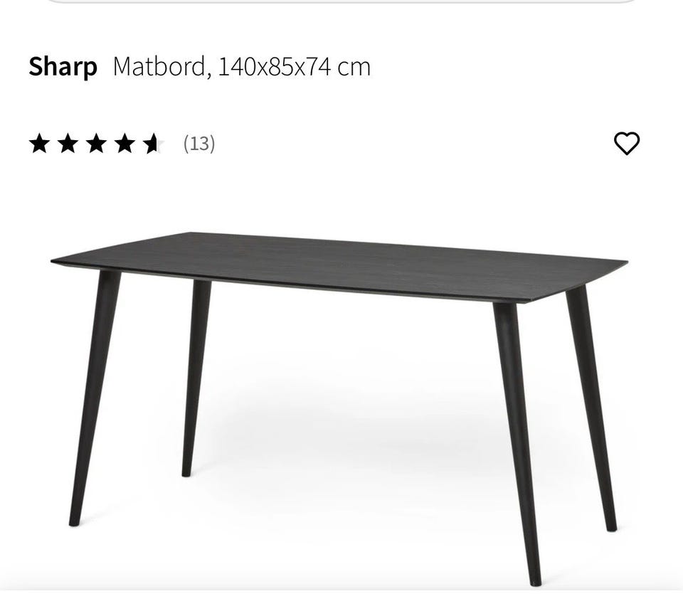The width and height of the screenshot is (683, 616).
Task: Open the (13) reviews count
Action: (x=199, y=143)
